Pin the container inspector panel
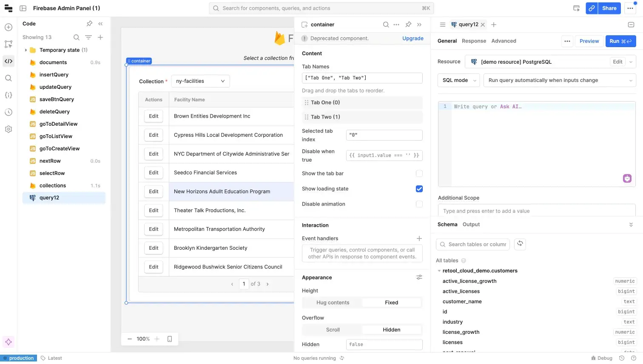The height and width of the screenshot is (364, 643). coord(408,25)
